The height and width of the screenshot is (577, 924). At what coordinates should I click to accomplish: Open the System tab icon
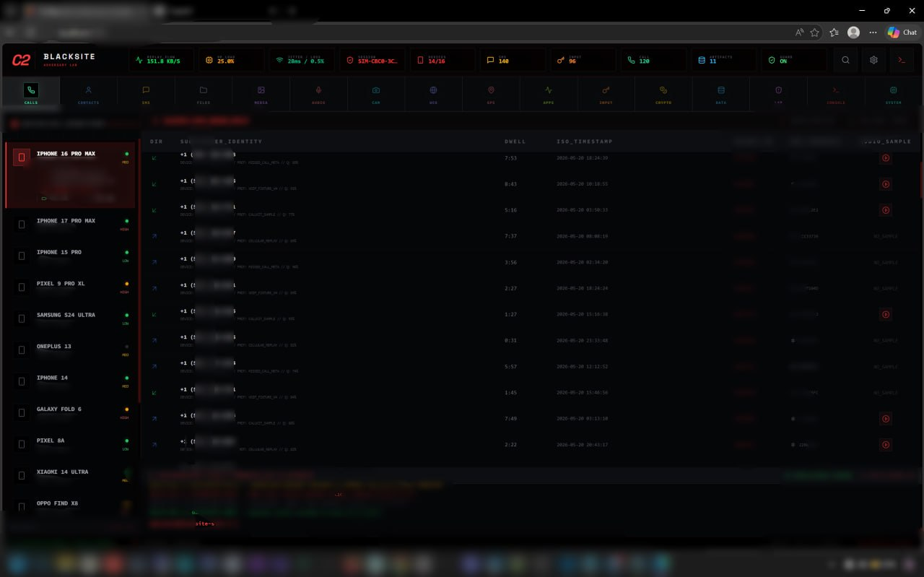(x=894, y=92)
